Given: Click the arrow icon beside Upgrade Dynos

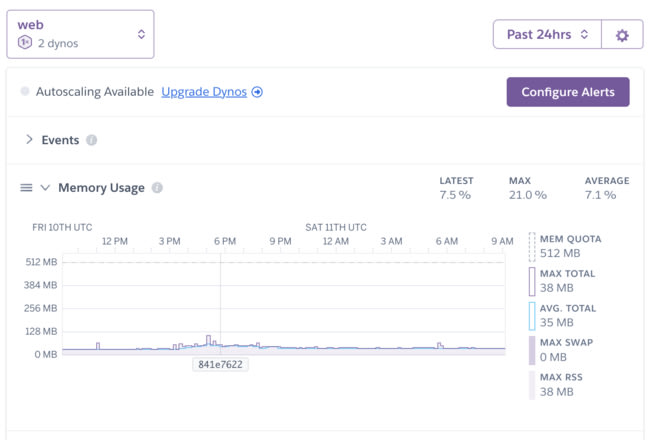Looking at the screenshot, I should (257, 92).
